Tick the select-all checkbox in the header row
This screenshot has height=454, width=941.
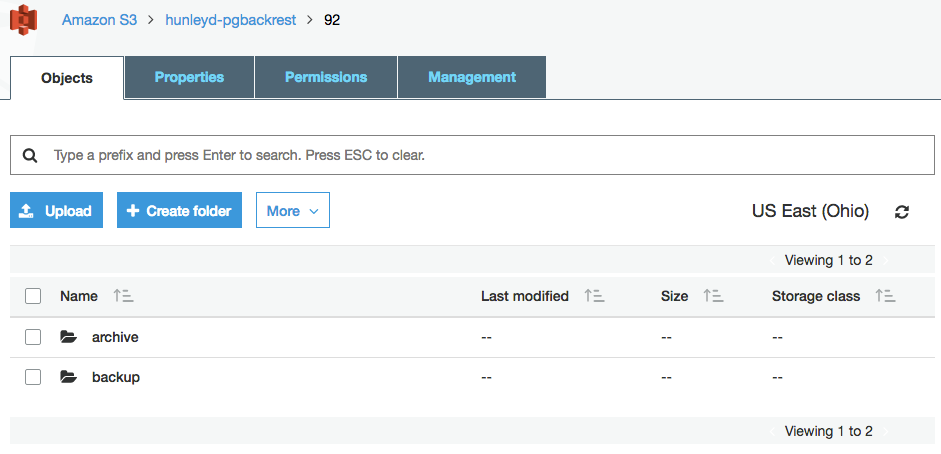click(x=33, y=296)
